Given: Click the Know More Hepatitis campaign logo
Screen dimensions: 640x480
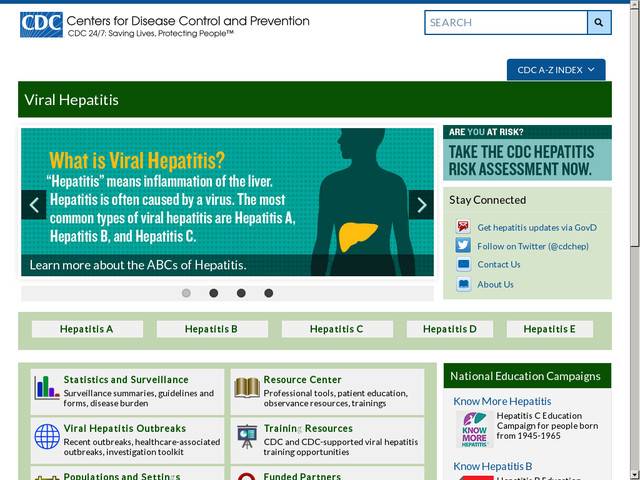Looking at the screenshot, I should coord(474,429).
